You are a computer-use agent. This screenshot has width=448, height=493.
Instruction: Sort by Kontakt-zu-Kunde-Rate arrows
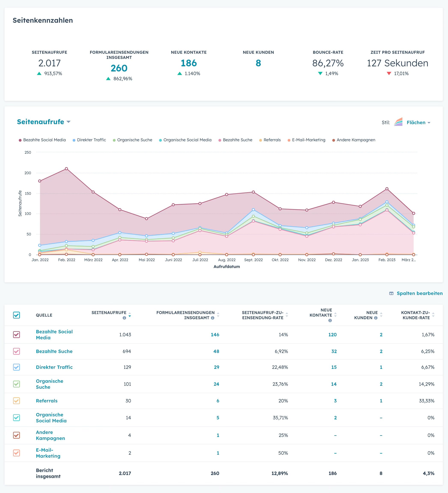pyautogui.click(x=433, y=315)
